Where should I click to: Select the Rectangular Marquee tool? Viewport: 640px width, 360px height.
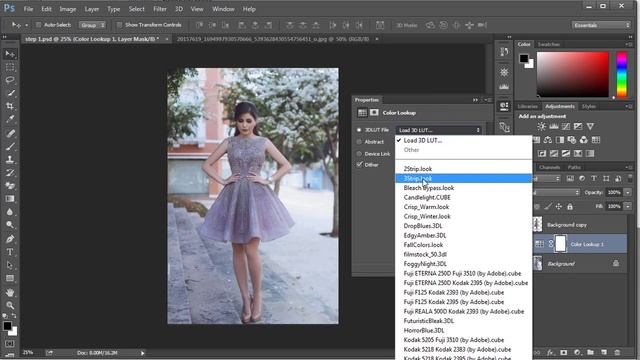click(10, 67)
